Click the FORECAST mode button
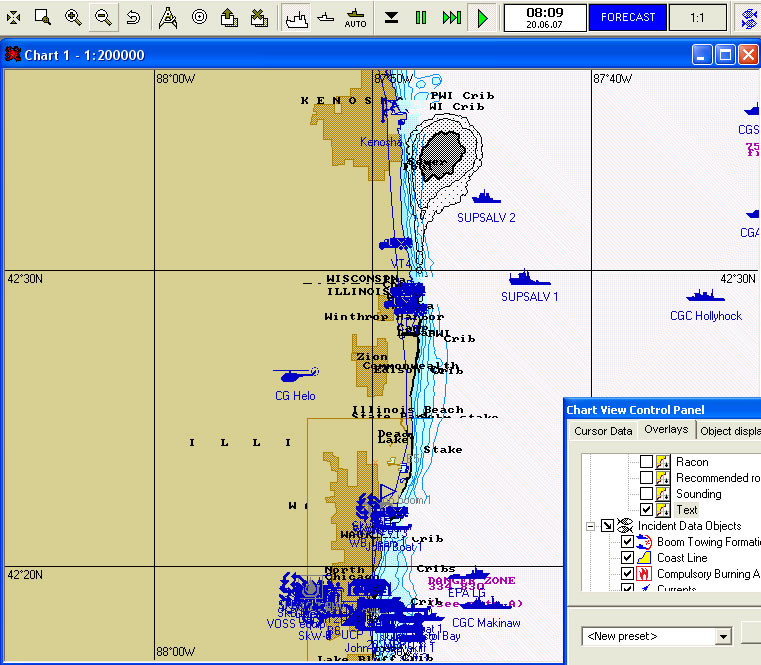The image size is (761, 665). pyautogui.click(x=628, y=17)
